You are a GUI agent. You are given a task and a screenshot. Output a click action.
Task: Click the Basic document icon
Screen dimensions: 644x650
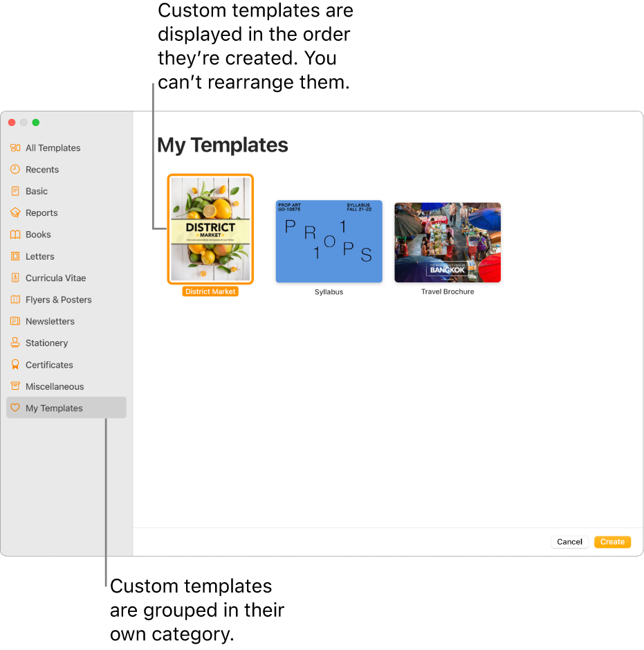(x=15, y=191)
